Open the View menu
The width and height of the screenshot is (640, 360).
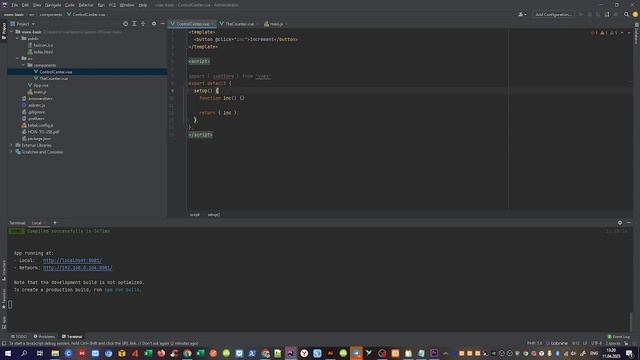tap(37, 5)
